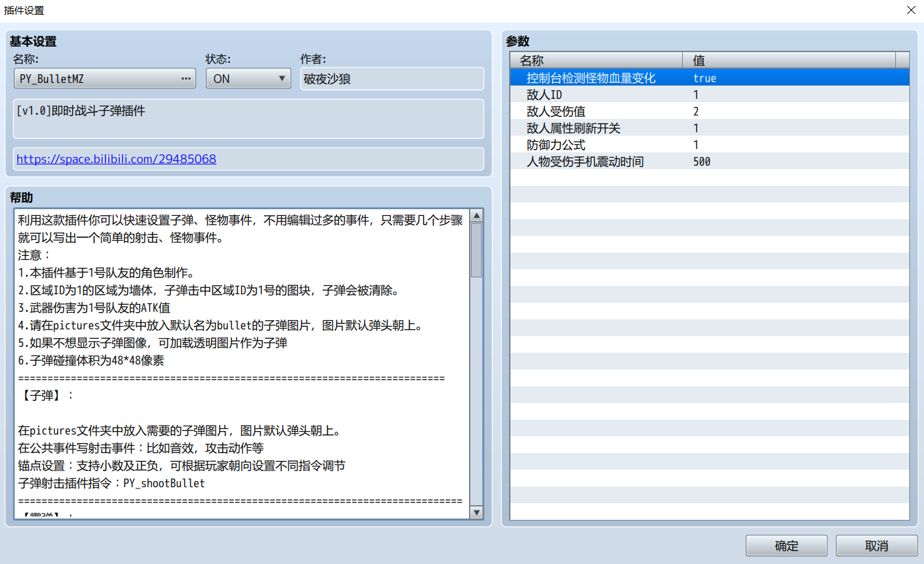Click the 确定 button
The image size is (924, 564).
point(786,546)
